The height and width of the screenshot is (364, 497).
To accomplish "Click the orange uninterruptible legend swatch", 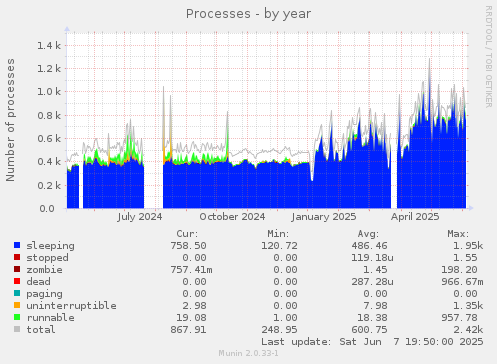I will pos(17,305).
